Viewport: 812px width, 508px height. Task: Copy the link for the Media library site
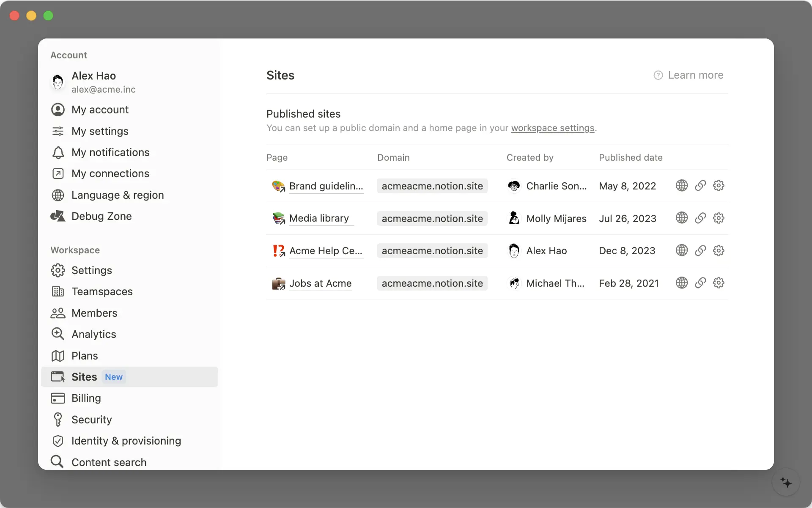coord(700,218)
